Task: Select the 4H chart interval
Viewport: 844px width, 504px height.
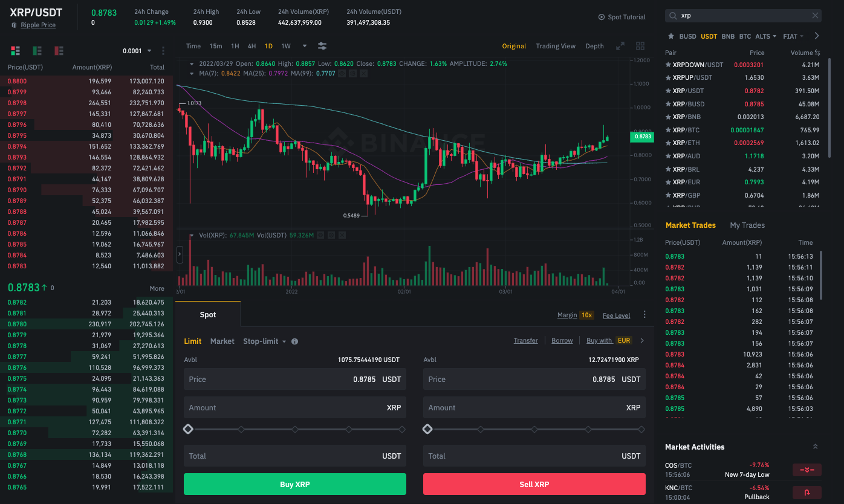Action: click(252, 46)
